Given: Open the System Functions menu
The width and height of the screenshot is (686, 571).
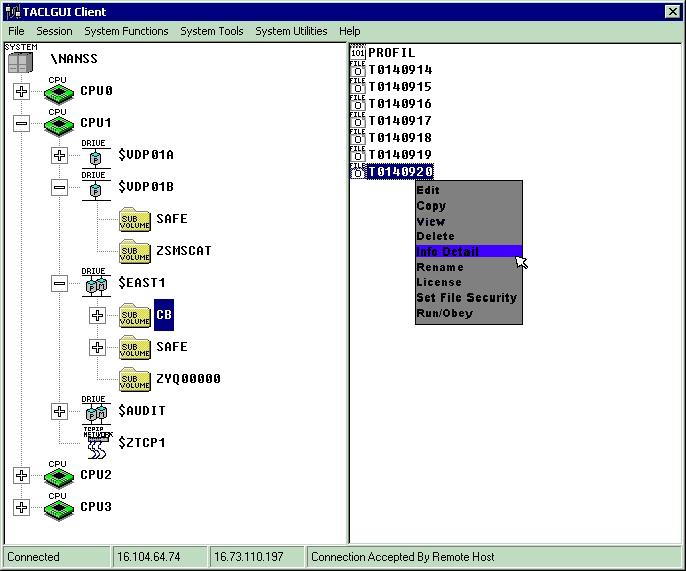Looking at the screenshot, I should [x=126, y=31].
